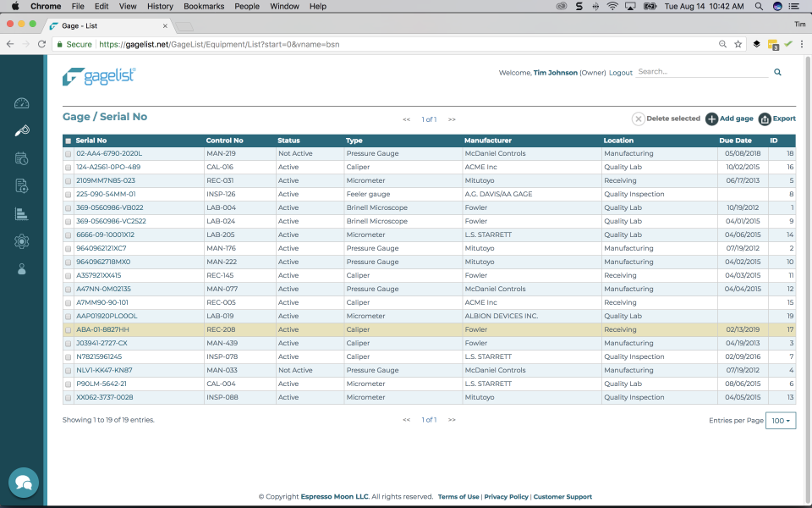The height and width of the screenshot is (508, 812).
Task: Click the user profile icon in sidebar
Action: [x=22, y=269]
